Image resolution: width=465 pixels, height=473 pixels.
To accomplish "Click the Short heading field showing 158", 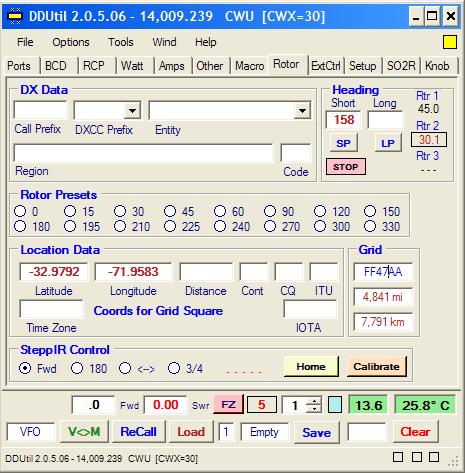I will point(343,120).
